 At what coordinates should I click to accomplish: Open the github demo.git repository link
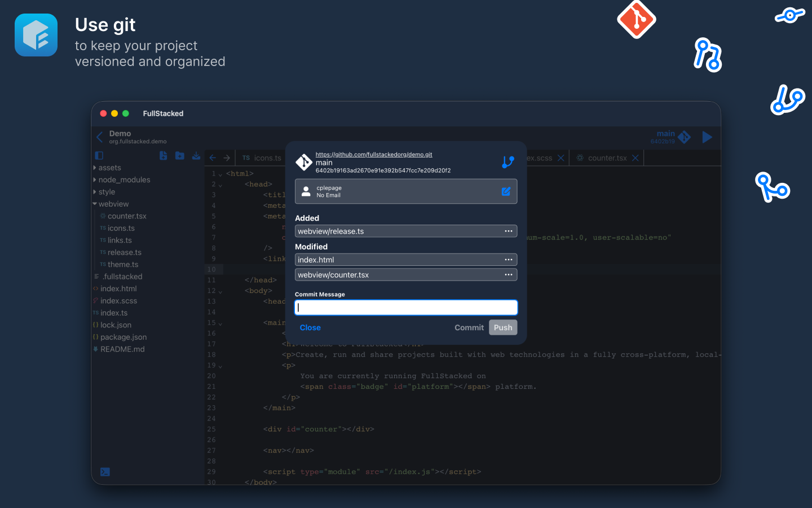click(374, 154)
